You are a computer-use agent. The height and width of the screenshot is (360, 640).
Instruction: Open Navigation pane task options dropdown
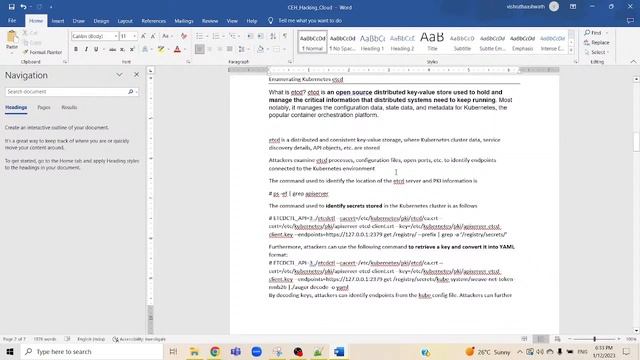[x=119, y=75]
